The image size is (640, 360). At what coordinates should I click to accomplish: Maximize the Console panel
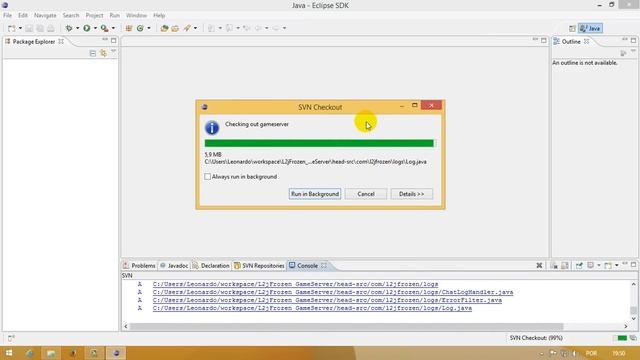[x=633, y=265]
